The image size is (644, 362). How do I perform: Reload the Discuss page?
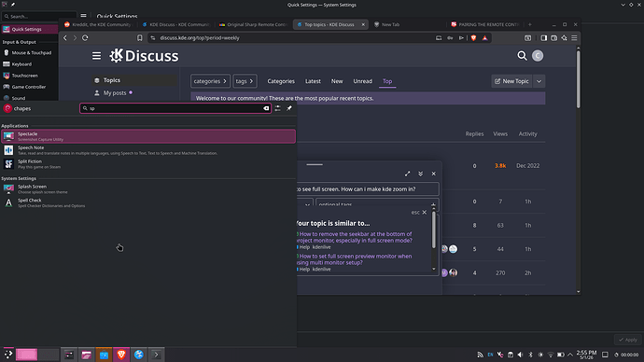pos(85,37)
